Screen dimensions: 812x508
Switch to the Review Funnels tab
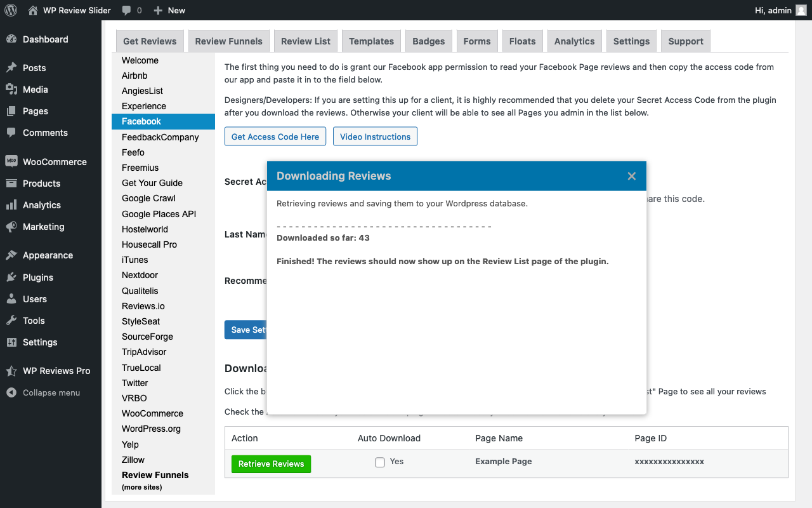[x=229, y=41]
